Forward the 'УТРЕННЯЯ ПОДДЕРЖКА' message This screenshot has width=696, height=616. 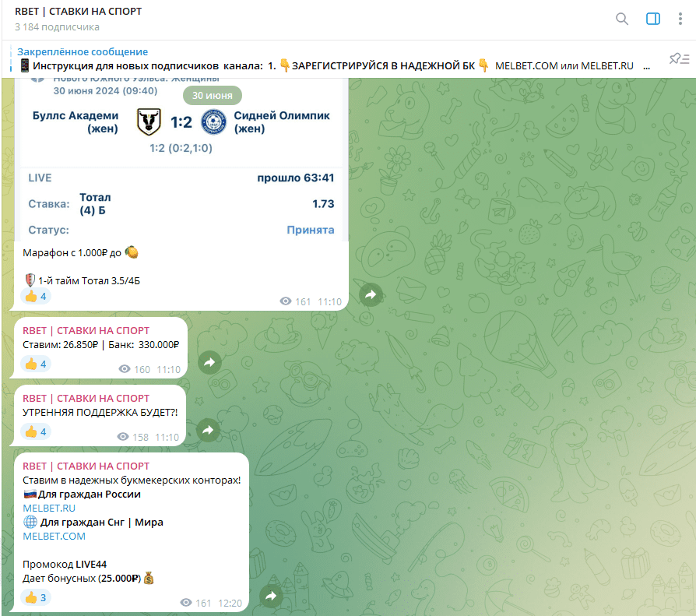(x=207, y=430)
